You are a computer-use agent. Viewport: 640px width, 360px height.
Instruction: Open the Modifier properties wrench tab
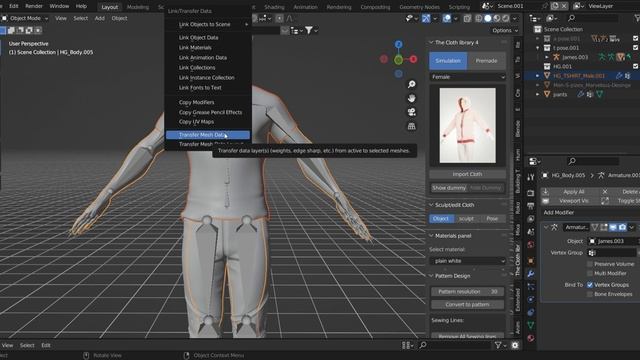[x=531, y=273]
